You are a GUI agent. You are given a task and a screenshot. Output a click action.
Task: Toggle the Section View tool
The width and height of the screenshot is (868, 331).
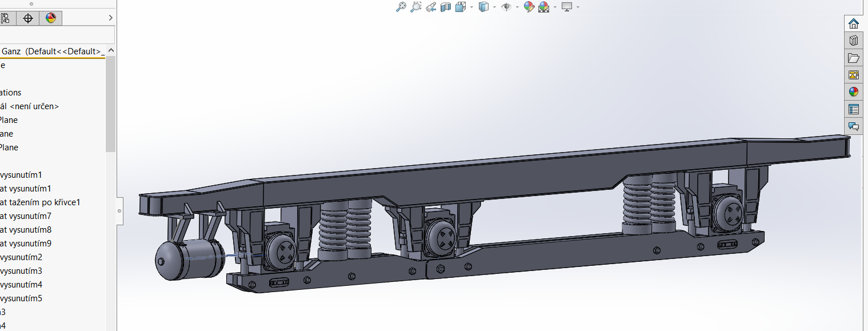(x=446, y=7)
